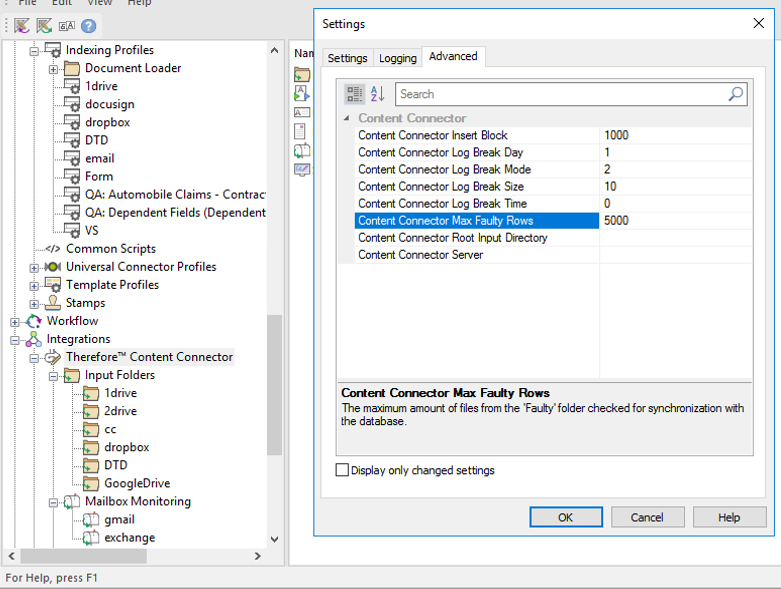Image resolution: width=781 pixels, height=589 pixels.
Task: Enable Display only changed settings checkbox
Action: coord(343,470)
